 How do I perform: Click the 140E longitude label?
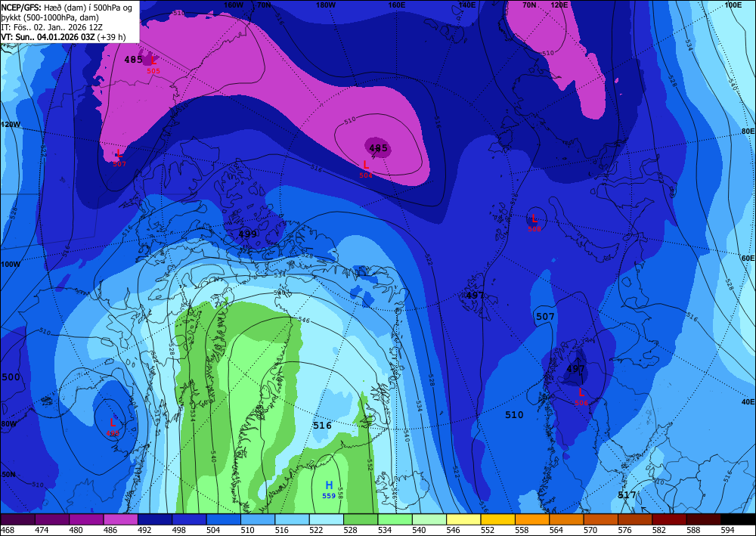[x=466, y=5]
